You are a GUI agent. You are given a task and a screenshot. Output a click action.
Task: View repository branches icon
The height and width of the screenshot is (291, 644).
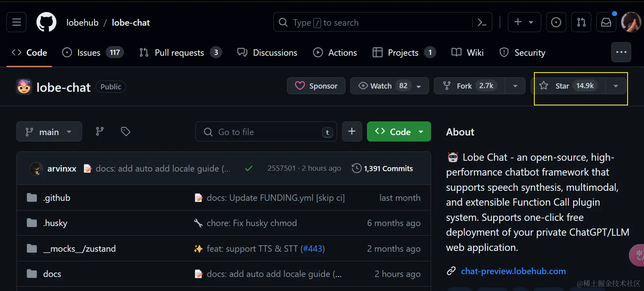(100, 131)
